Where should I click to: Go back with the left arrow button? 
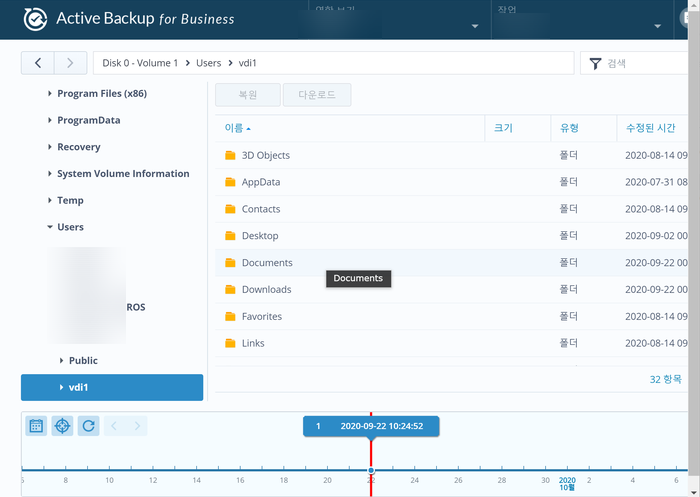[38, 63]
